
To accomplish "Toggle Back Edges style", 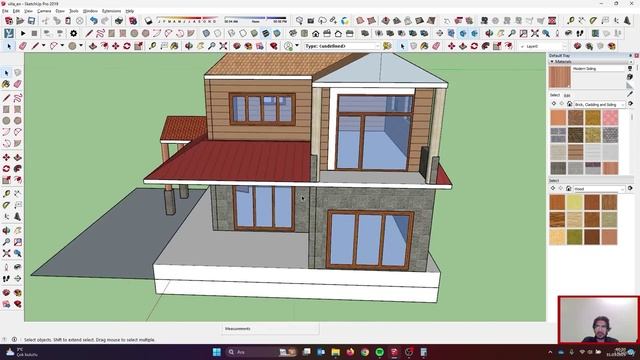I will tap(218, 33).
